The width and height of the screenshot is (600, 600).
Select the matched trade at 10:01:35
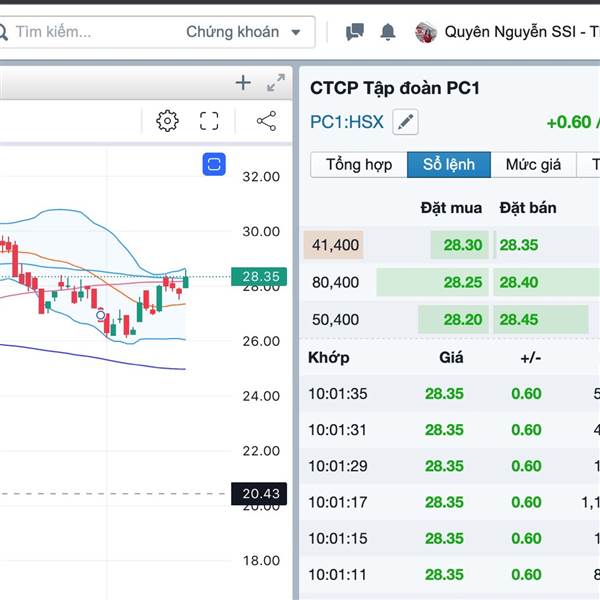point(450,393)
